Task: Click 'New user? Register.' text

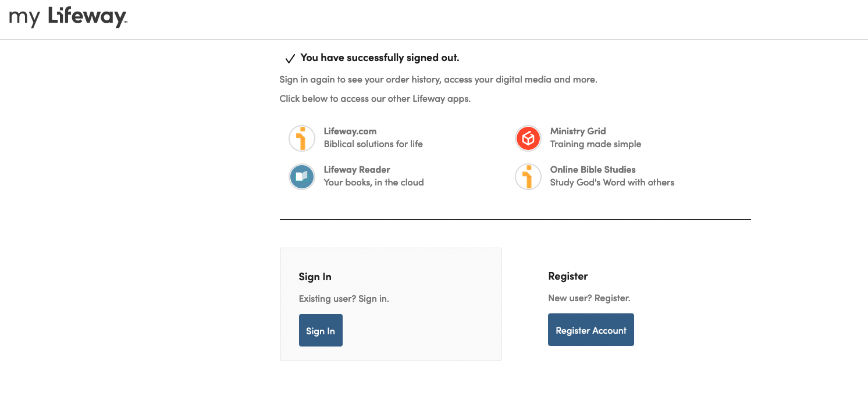Action: click(x=589, y=298)
